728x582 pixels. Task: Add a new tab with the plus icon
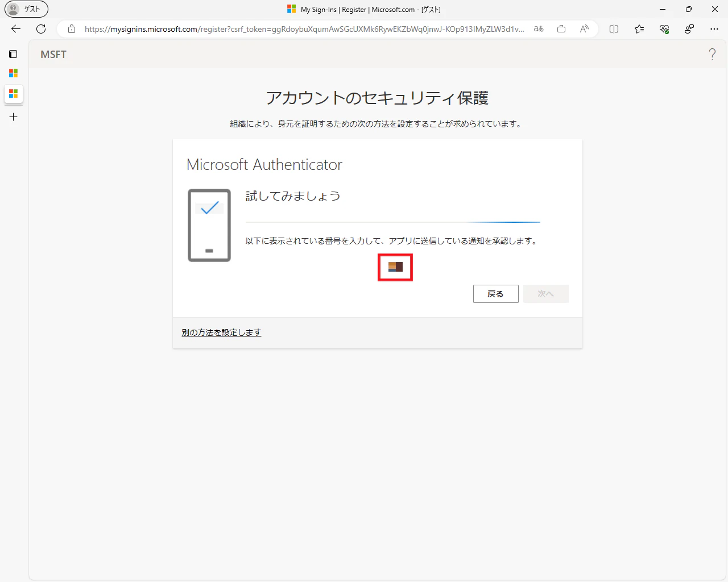click(14, 117)
